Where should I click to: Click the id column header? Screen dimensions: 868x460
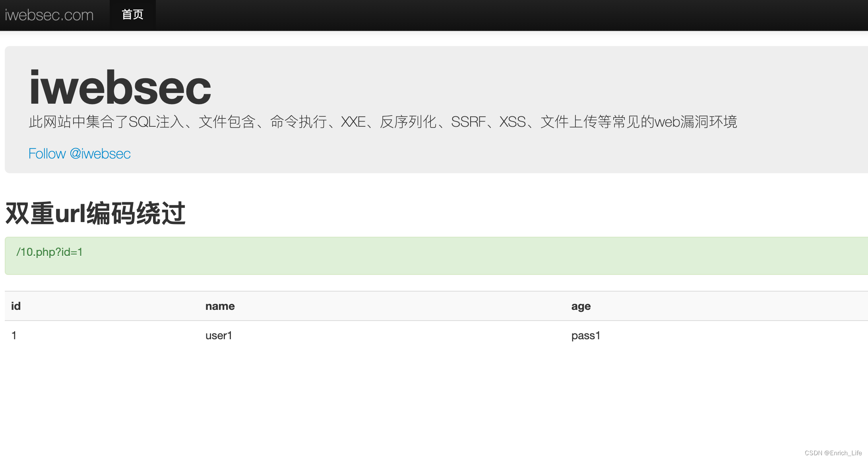tap(16, 306)
